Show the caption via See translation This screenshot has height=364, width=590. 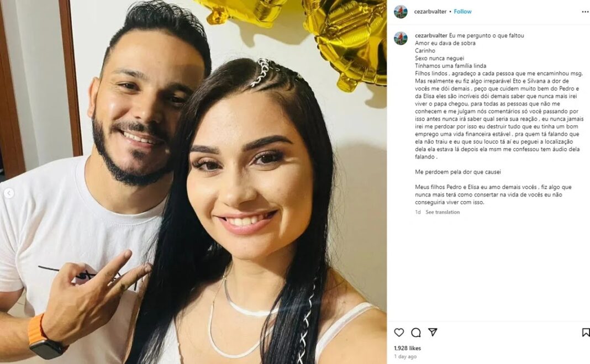(442, 212)
